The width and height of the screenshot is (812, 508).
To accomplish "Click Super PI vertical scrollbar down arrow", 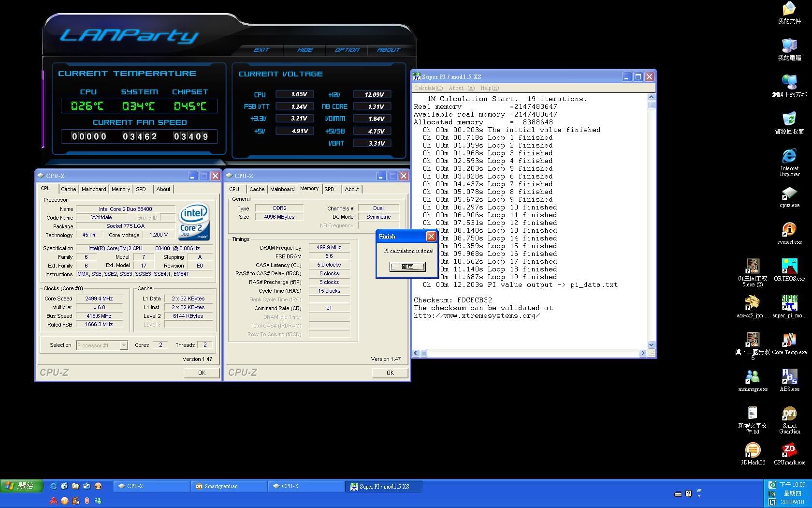I will tap(651, 345).
